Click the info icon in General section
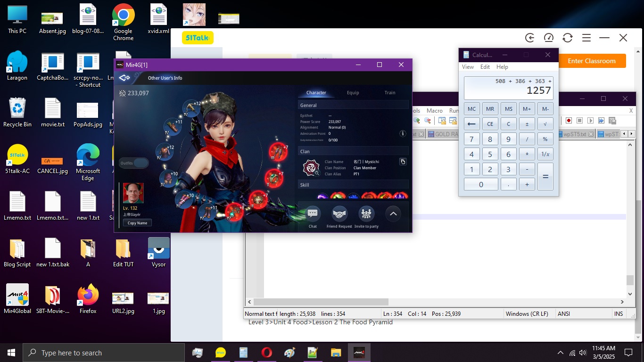Image resolution: width=644 pixels, height=362 pixels. tap(403, 134)
